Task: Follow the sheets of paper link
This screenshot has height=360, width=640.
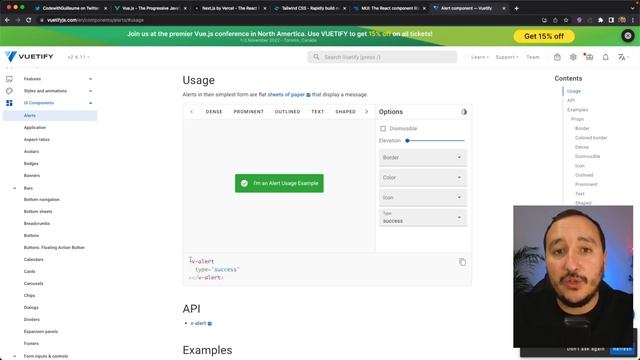Action: click(286, 94)
